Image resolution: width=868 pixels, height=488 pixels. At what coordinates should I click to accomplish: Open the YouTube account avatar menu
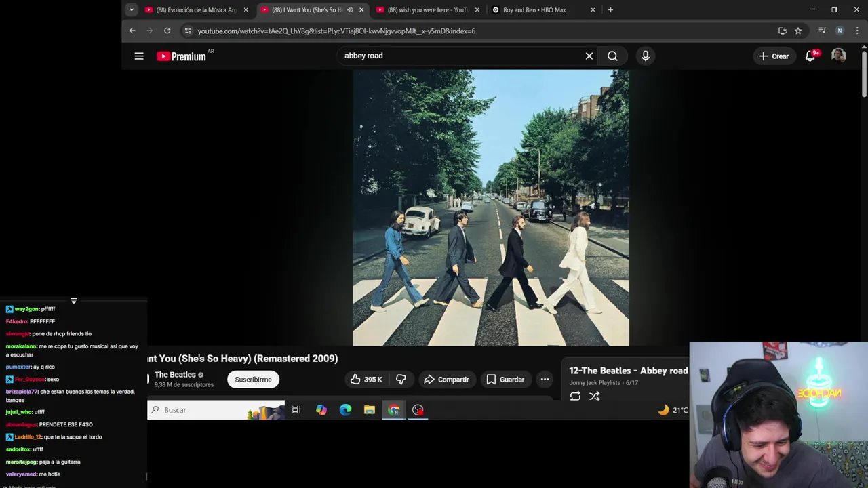[839, 56]
